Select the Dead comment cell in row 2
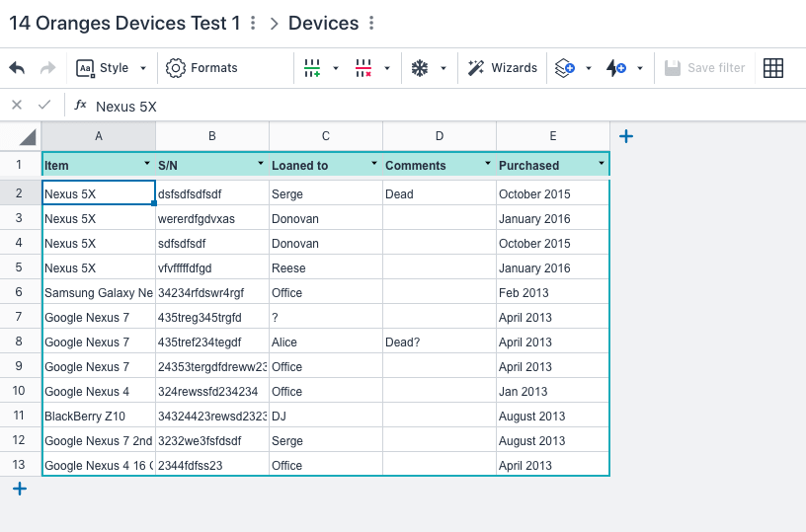Image resolution: width=806 pixels, height=532 pixels. [x=440, y=193]
